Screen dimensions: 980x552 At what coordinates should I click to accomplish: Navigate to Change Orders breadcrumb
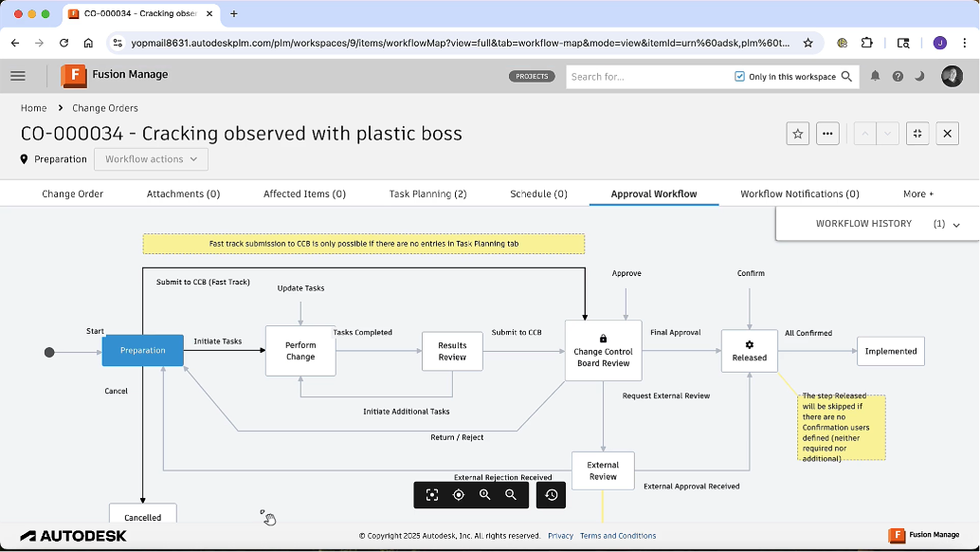pyautogui.click(x=105, y=108)
